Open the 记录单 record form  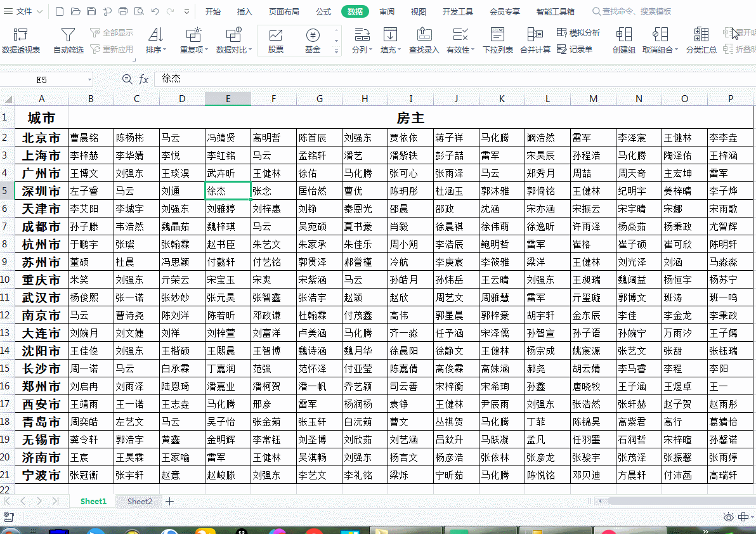(574, 49)
